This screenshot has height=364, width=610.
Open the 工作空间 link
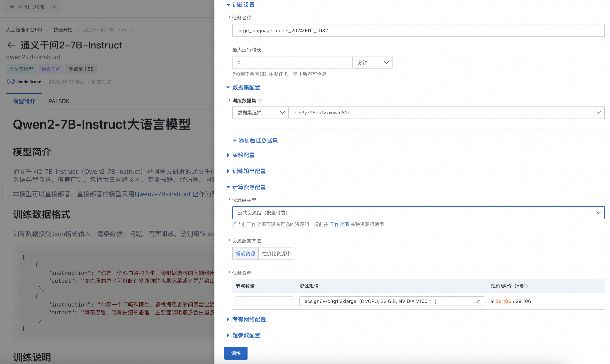[x=339, y=224]
